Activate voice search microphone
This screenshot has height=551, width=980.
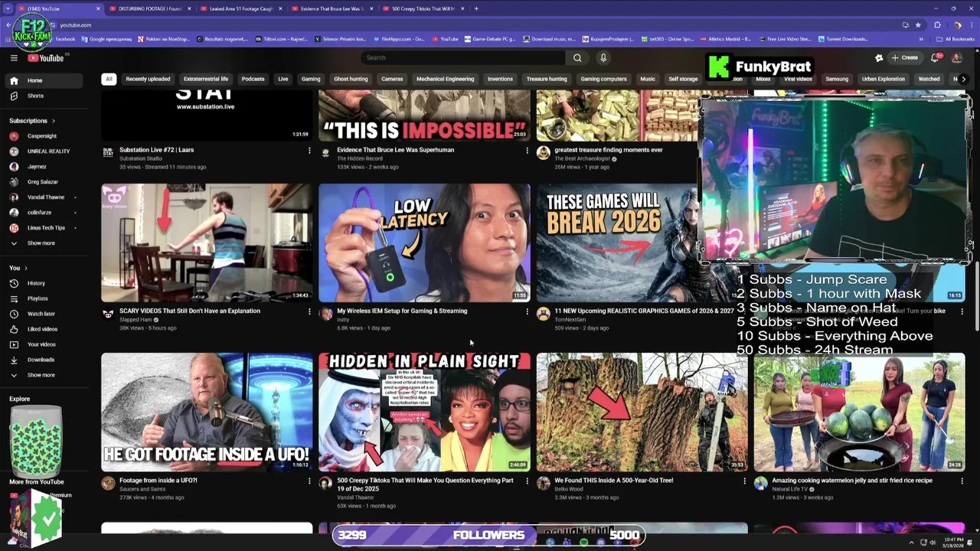[603, 57]
